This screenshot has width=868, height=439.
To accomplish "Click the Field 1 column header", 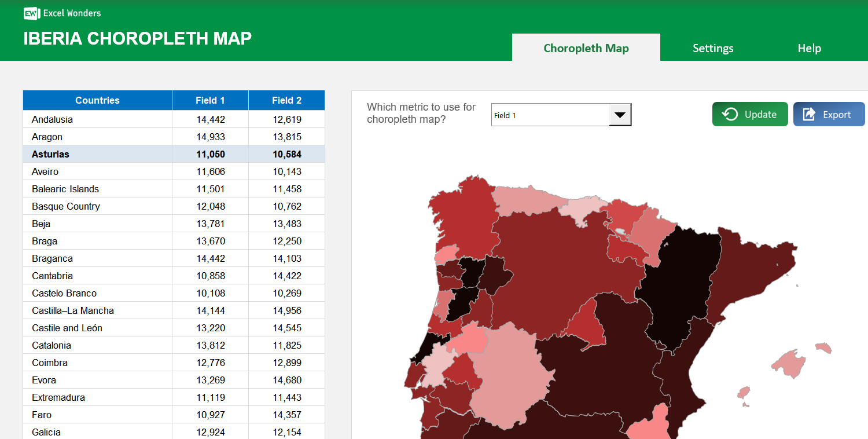I will [210, 100].
